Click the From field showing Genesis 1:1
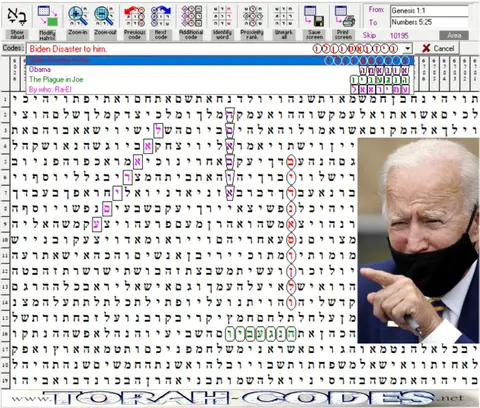Image resolution: width=480 pixels, height=408 pixels. click(429, 11)
